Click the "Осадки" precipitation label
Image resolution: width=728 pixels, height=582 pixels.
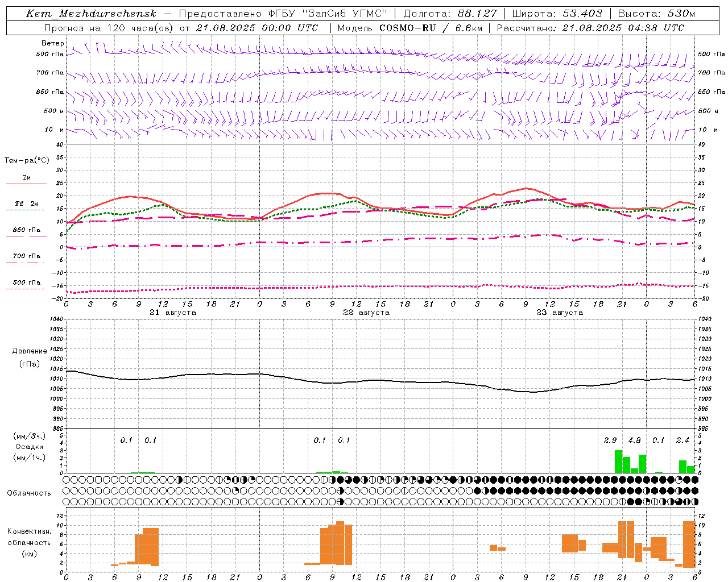pyautogui.click(x=30, y=447)
